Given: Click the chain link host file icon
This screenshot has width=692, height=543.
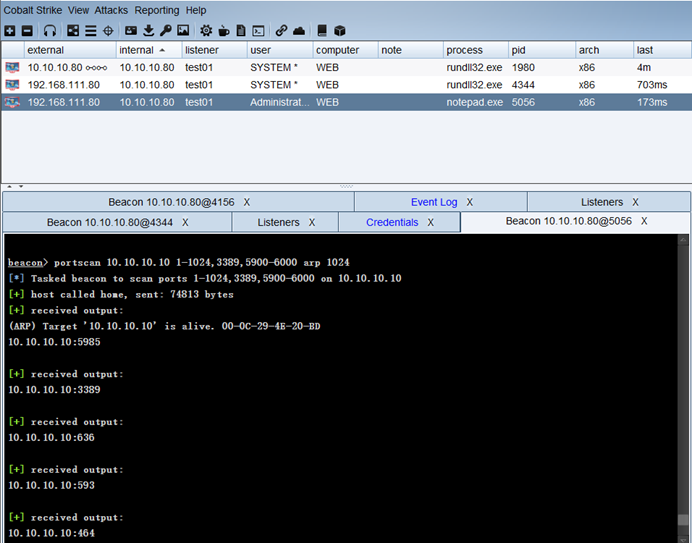Looking at the screenshot, I should pyautogui.click(x=281, y=30).
